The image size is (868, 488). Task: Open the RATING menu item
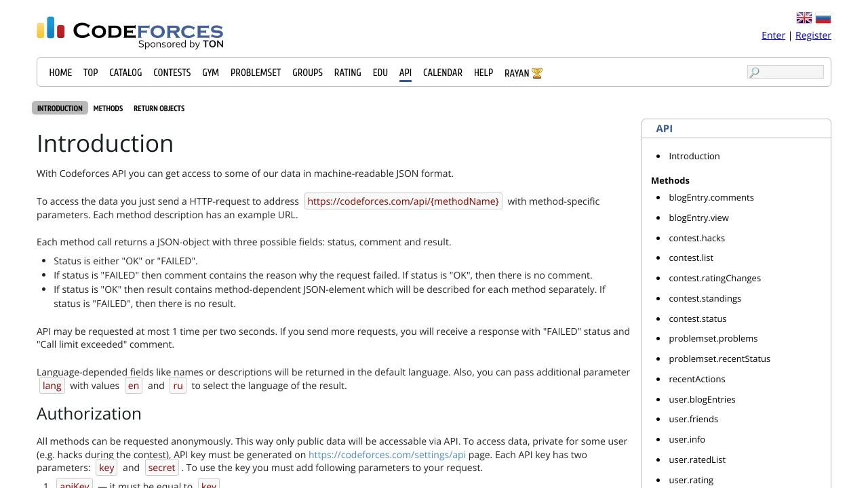coord(348,73)
